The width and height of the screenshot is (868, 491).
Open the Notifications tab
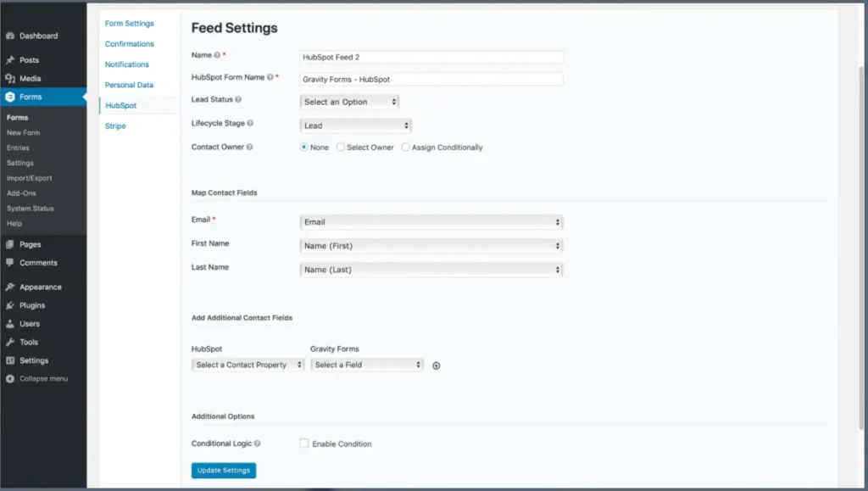127,64
